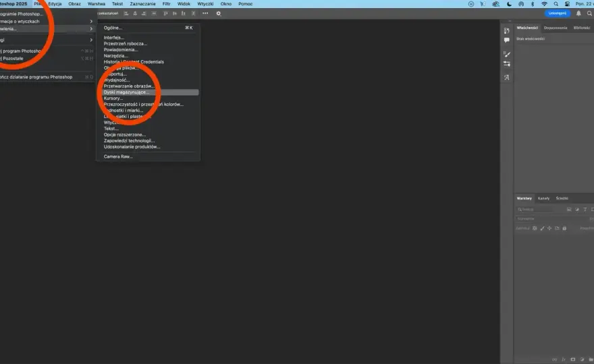Open Control Center in macOS menu bar
594x364 pixels.
[567, 4]
